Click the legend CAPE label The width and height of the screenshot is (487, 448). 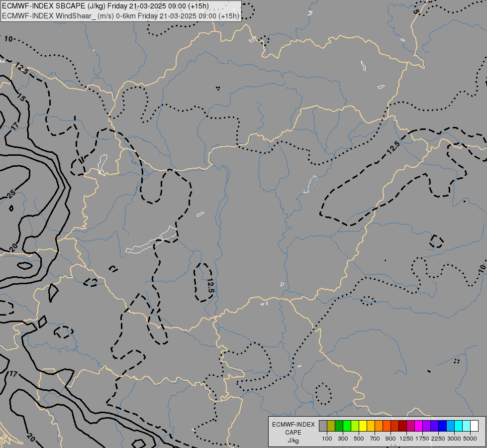tap(293, 433)
